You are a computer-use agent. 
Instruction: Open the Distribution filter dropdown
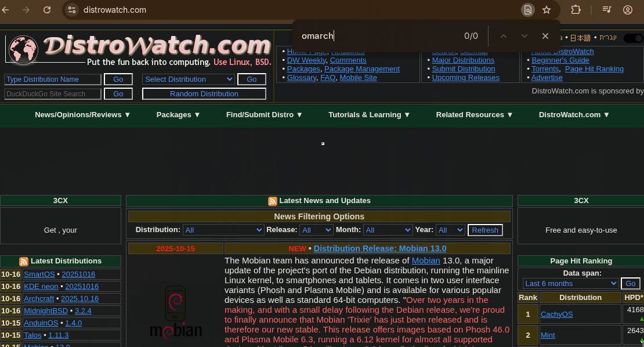[223, 230]
